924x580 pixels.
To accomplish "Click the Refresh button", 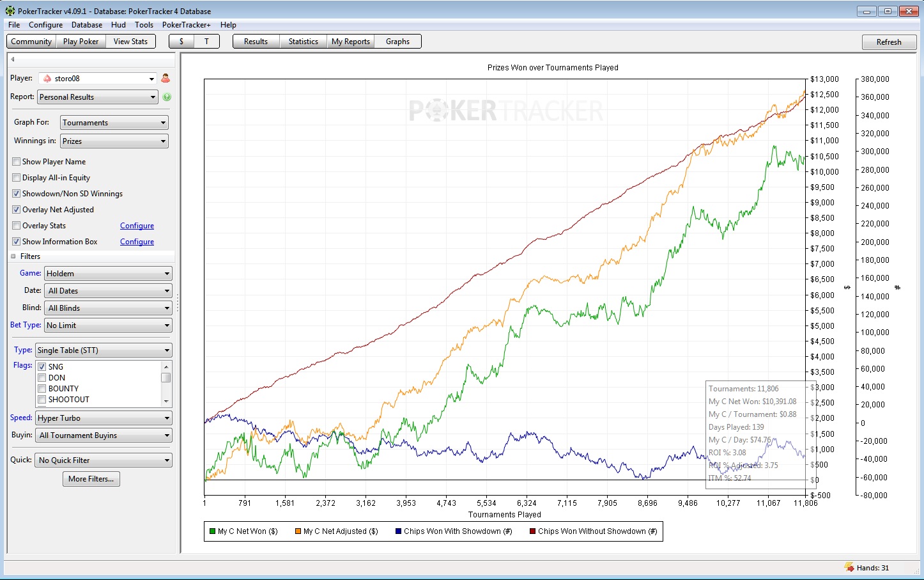I will (888, 42).
